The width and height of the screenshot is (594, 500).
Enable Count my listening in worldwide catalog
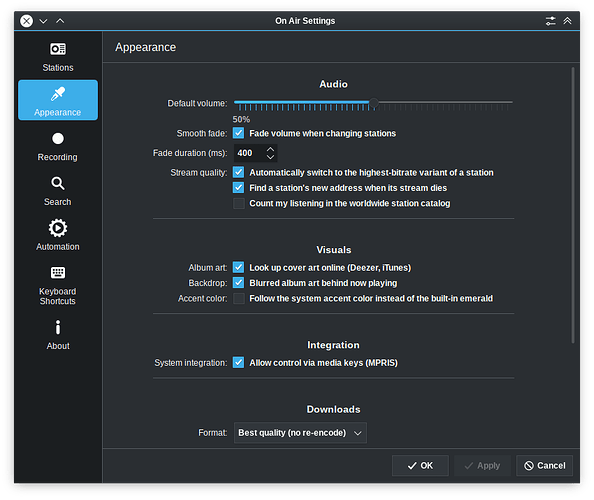click(x=238, y=203)
